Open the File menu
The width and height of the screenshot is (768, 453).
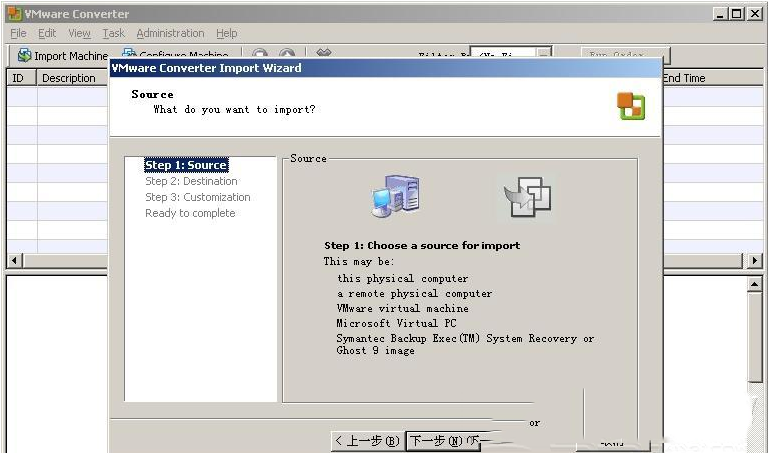click(18, 33)
